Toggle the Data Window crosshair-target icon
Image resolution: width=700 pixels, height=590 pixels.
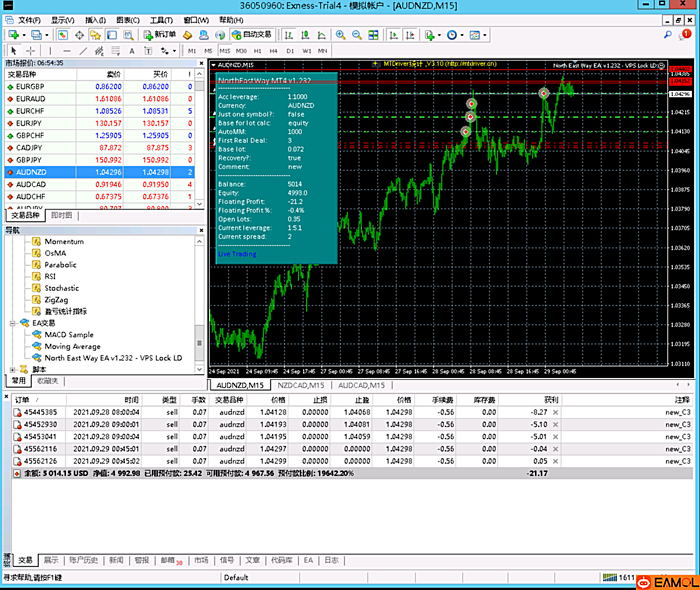coord(79,35)
